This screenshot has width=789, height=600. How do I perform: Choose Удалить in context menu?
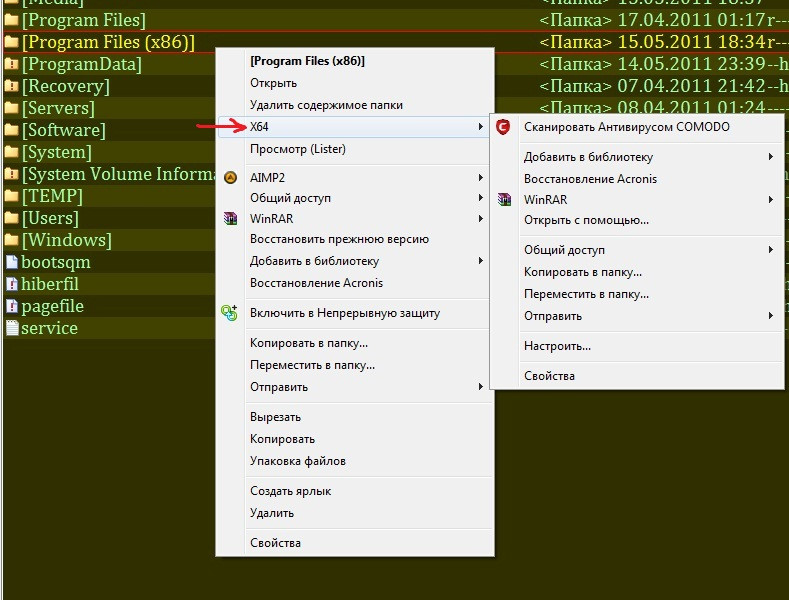click(x=272, y=513)
